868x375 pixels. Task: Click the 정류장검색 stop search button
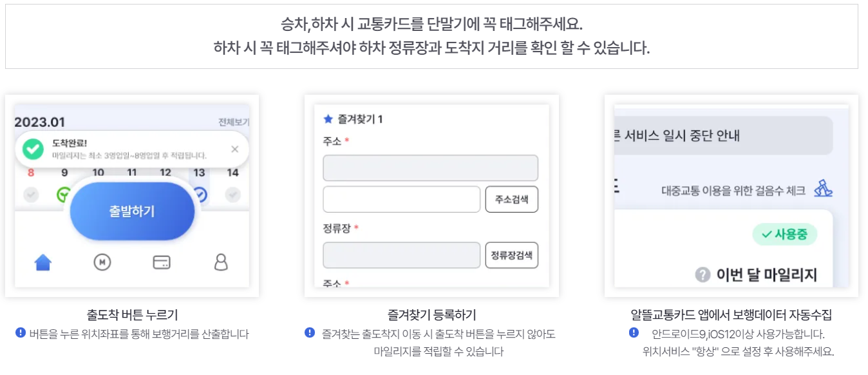[x=512, y=255]
